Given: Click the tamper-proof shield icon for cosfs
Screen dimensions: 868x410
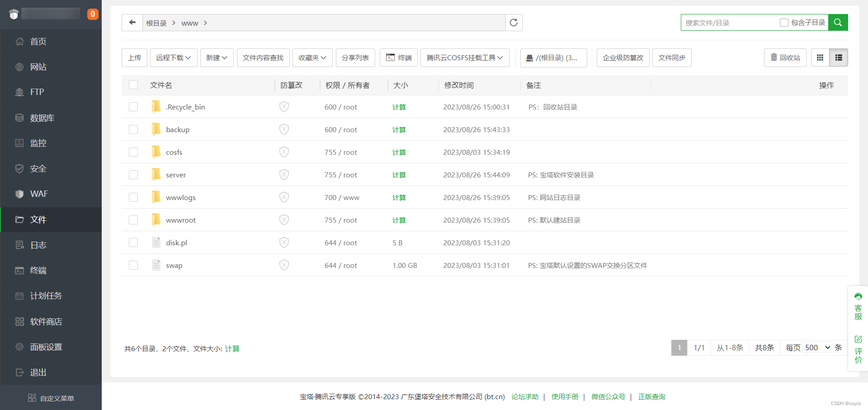Looking at the screenshot, I should point(284,152).
